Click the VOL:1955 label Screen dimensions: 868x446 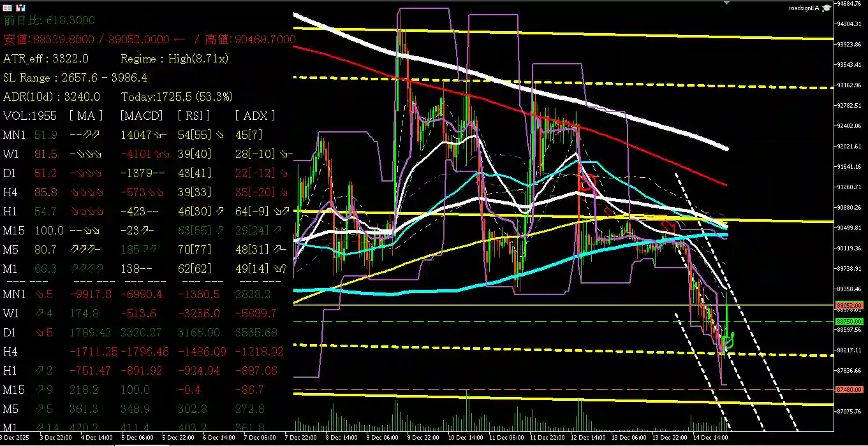30,116
